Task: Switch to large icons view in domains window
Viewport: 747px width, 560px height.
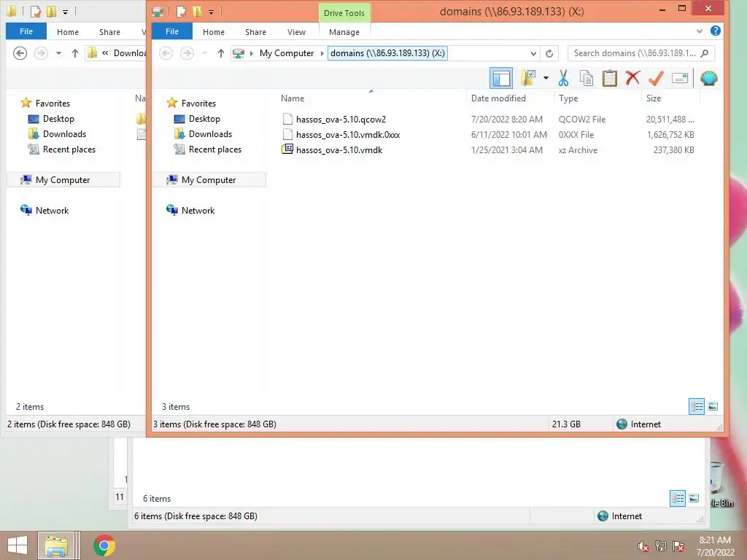Action: click(713, 407)
